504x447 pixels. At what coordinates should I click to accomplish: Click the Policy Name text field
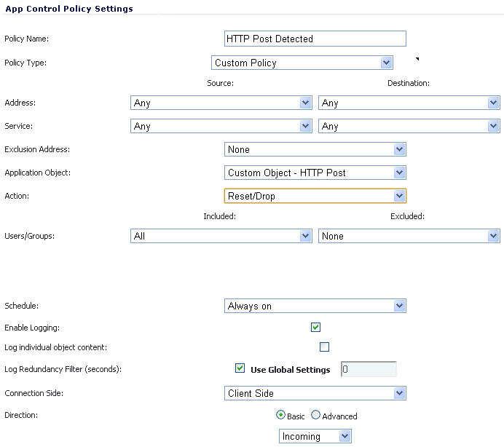pyautogui.click(x=315, y=39)
